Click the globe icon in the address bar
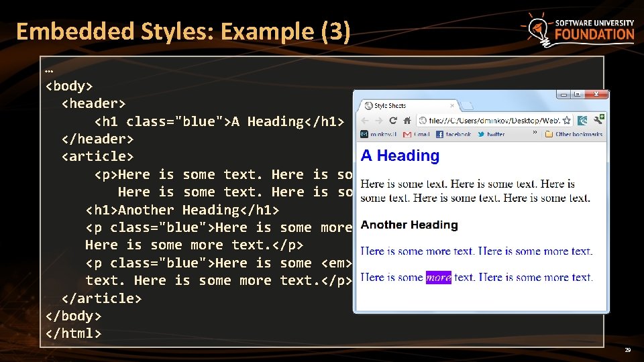Screen dimensions: 644x362 coord(423,120)
